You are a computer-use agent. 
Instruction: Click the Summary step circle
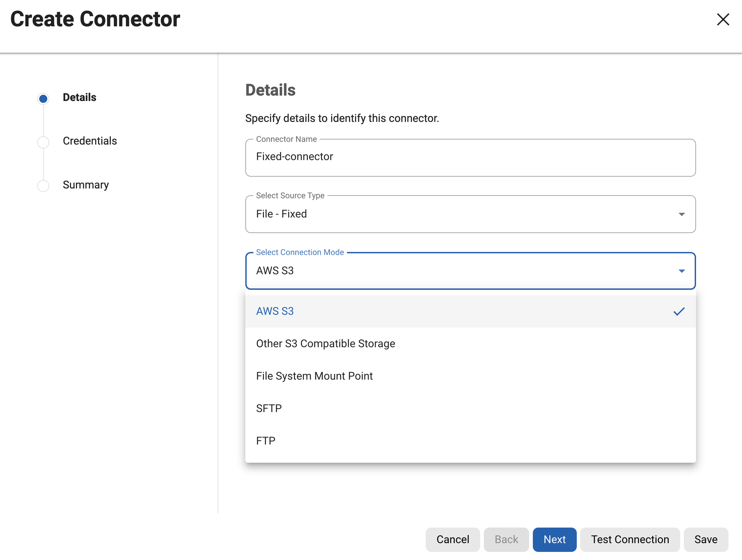pos(43,186)
